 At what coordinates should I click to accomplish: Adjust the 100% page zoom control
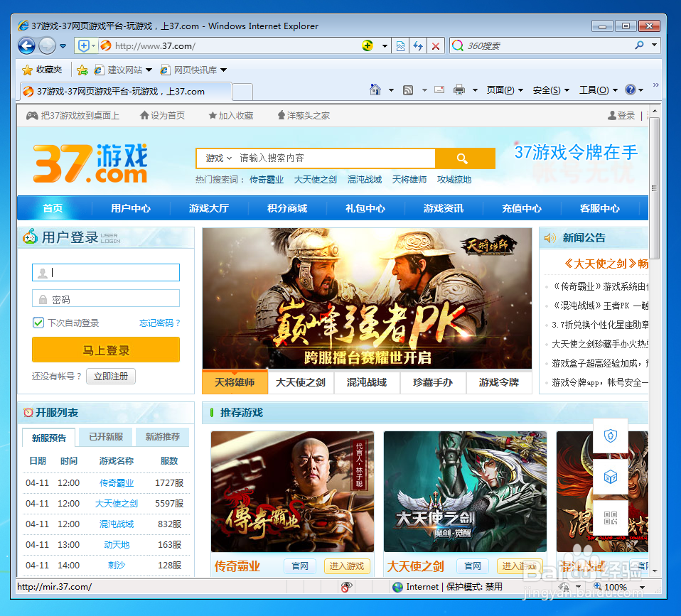616,588
